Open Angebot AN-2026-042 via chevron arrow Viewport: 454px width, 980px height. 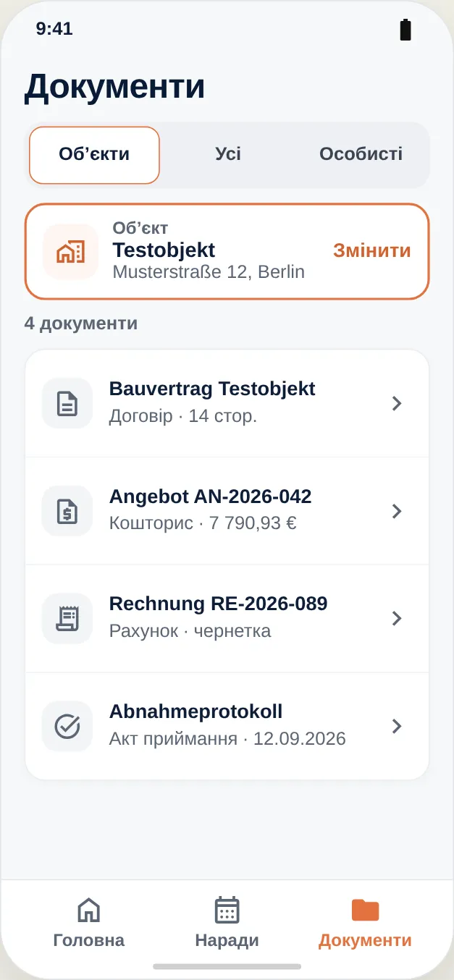click(x=396, y=511)
